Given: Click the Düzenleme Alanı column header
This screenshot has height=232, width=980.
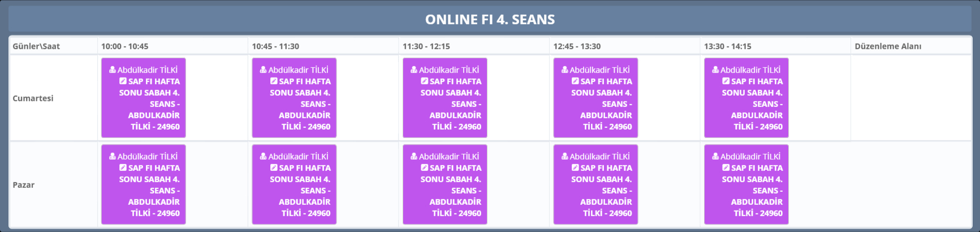Looking at the screenshot, I should 888,46.
